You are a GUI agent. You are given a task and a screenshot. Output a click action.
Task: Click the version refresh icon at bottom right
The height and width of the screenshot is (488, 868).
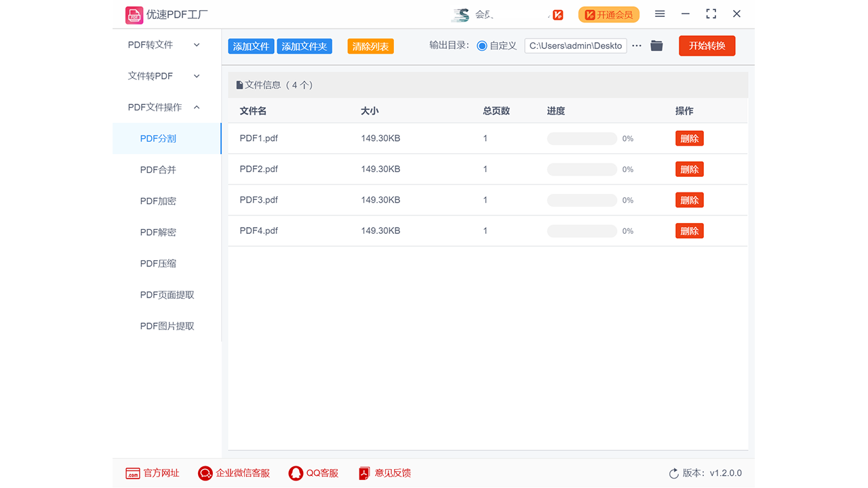[673, 473]
